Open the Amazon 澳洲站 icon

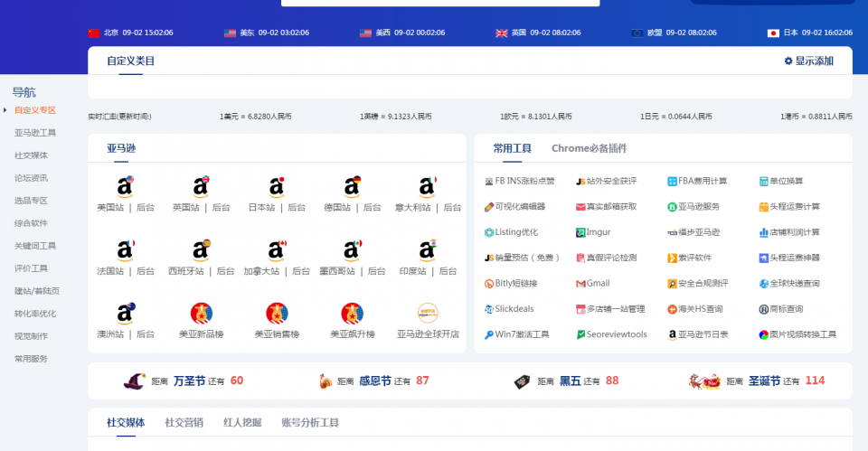125,314
